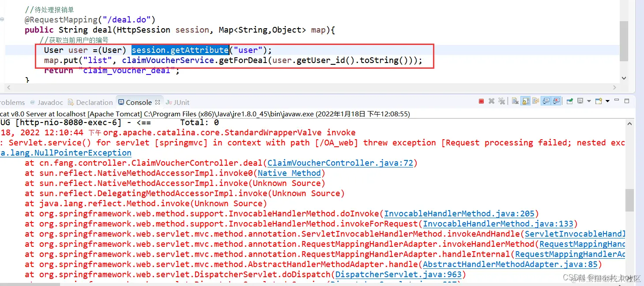Open the ClaimVoucherController.java:72 stack trace link
This screenshot has width=644, height=286.
pyautogui.click(x=340, y=163)
